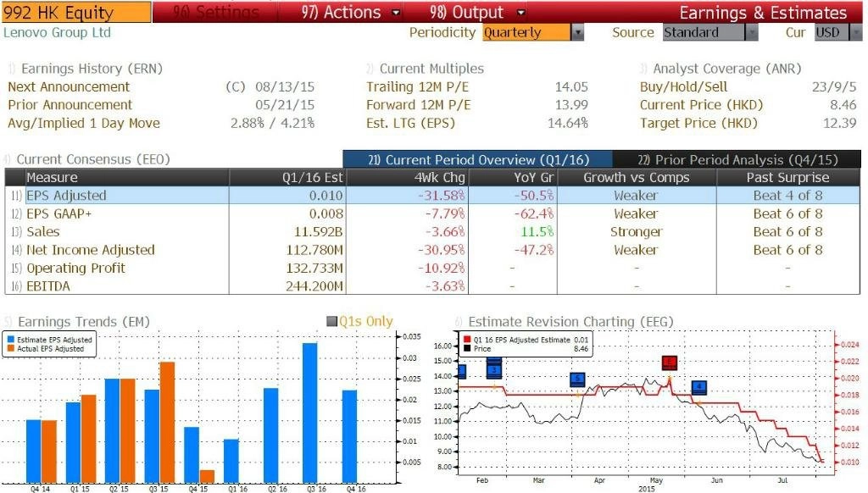868x493 pixels.
Task: Click the Growth vs Comps column header
Action: 637,178
